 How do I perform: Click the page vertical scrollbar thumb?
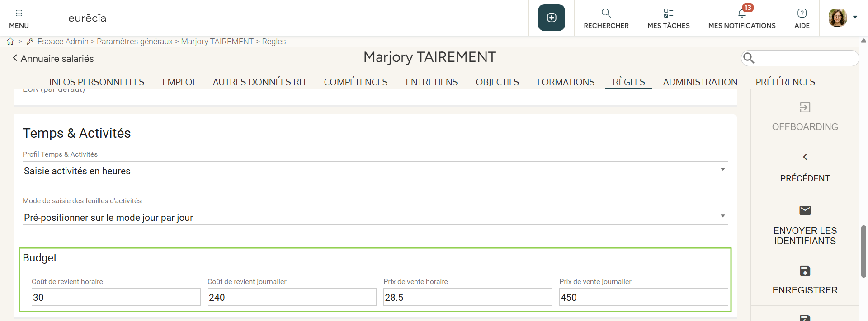[863, 251]
